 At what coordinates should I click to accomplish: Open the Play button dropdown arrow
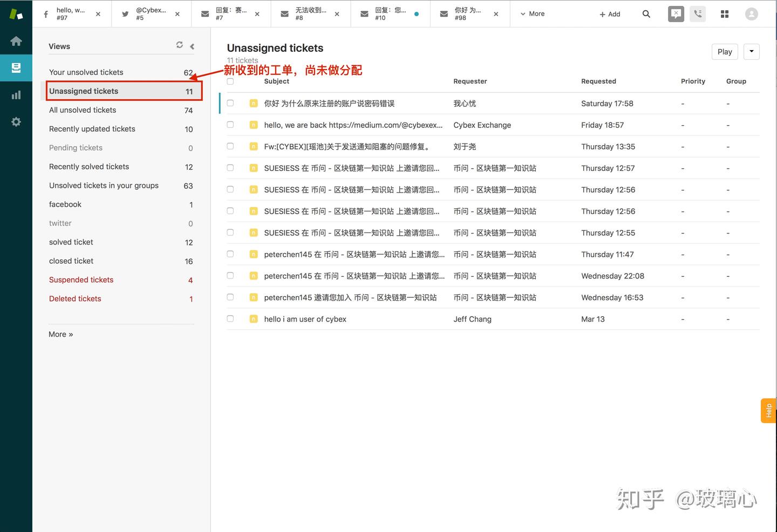click(x=751, y=51)
